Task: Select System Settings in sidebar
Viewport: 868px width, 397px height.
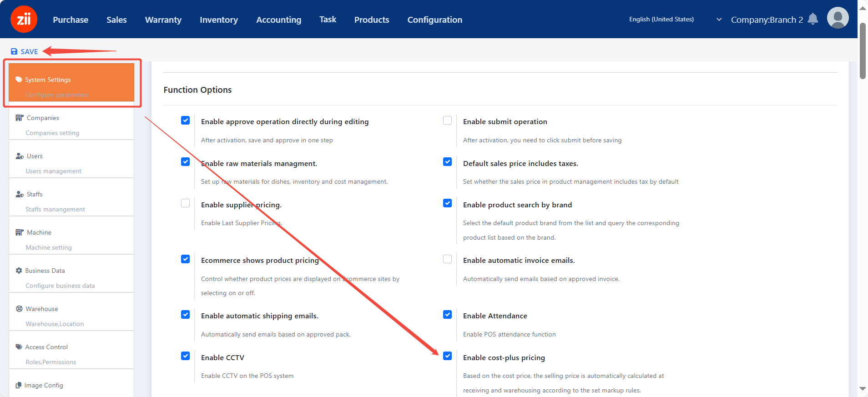Action: pos(71,82)
